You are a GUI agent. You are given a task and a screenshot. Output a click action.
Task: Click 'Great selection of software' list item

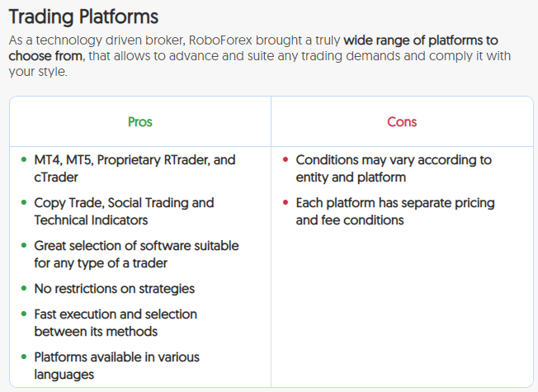point(136,254)
